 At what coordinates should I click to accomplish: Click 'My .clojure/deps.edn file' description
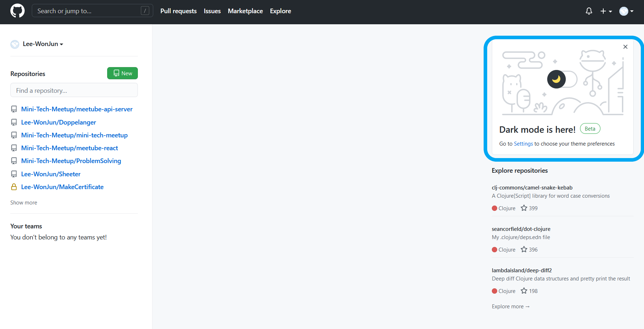(521, 237)
